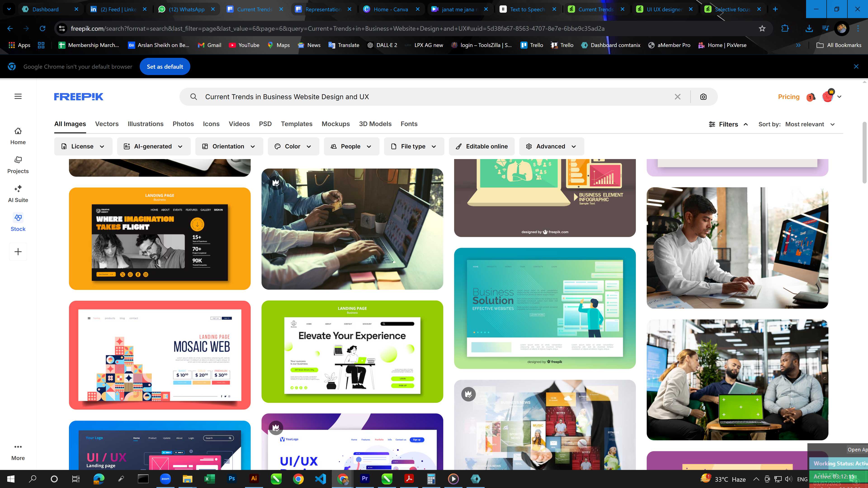The image size is (868, 488).
Task: Open Chrome extensions puzzle icon
Action: click(x=785, y=29)
